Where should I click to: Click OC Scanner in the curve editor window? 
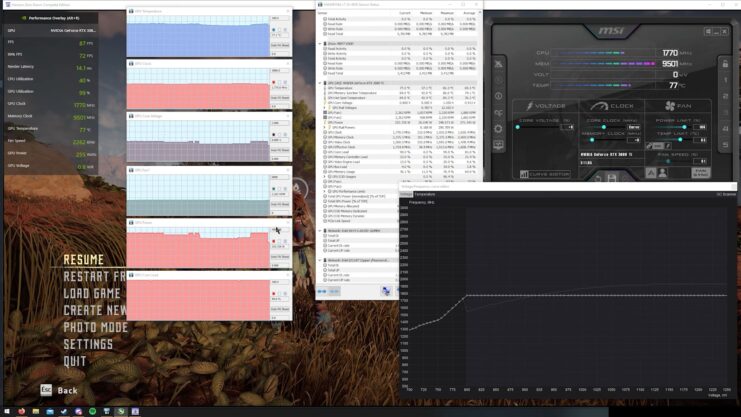point(726,194)
